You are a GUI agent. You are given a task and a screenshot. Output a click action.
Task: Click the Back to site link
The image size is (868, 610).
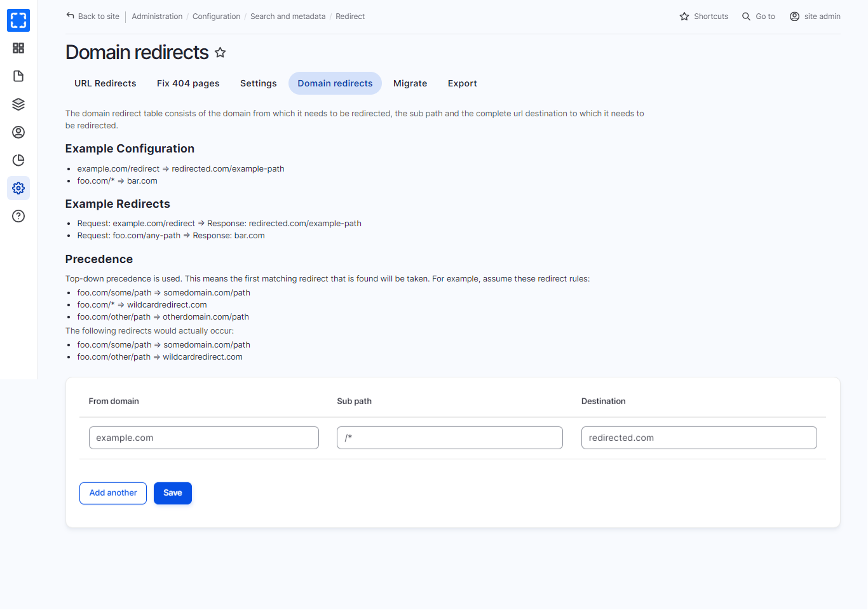[x=93, y=17]
